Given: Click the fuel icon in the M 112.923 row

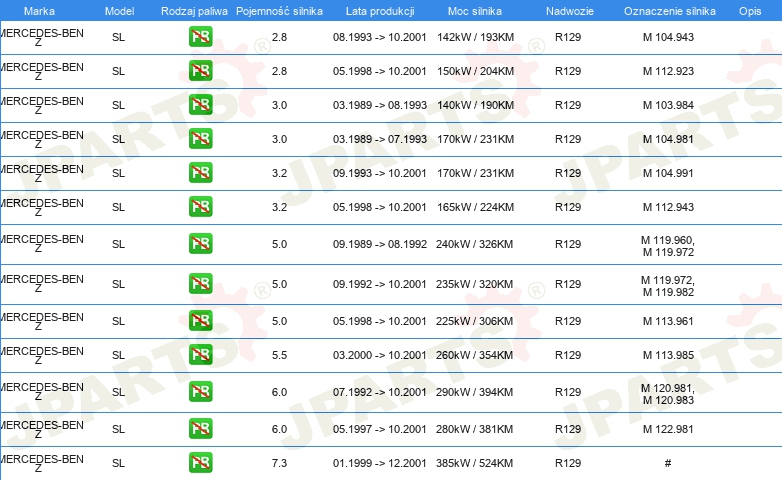Looking at the screenshot, I should [x=200, y=71].
